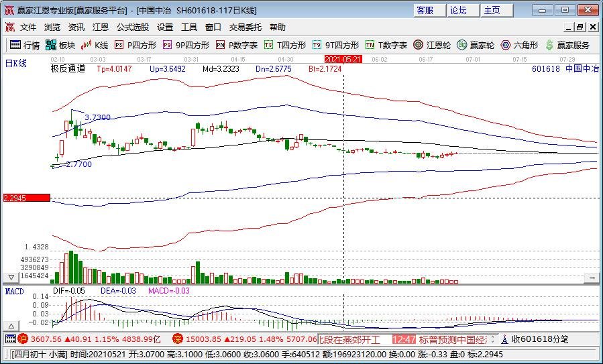Click the Up=3.6492 value

click(167, 69)
